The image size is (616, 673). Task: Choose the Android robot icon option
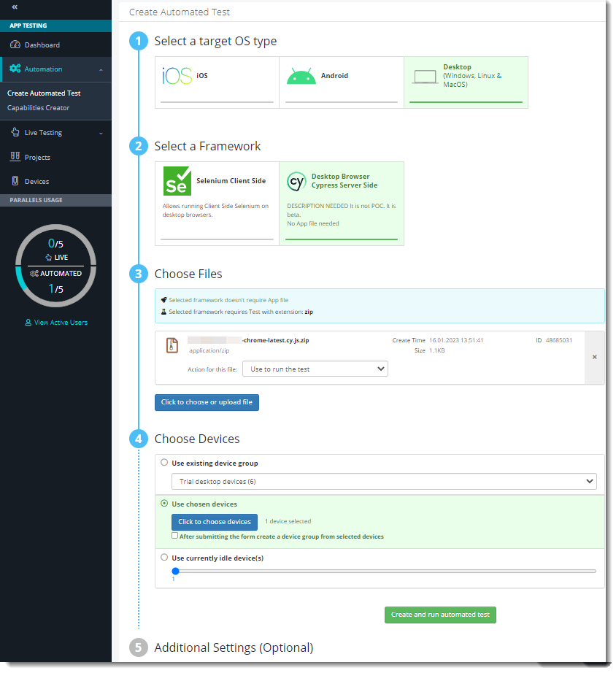pos(301,76)
